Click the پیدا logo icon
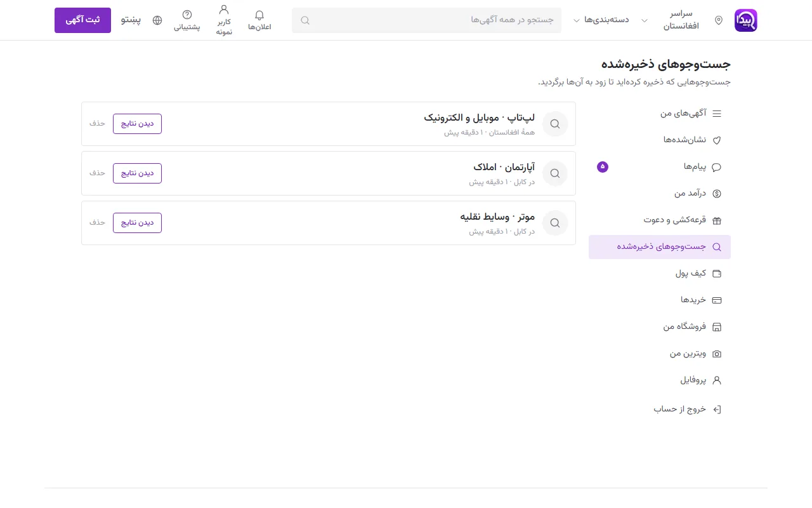Screen dimensions: 812x508 pyautogui.click(x=745, y=20)
